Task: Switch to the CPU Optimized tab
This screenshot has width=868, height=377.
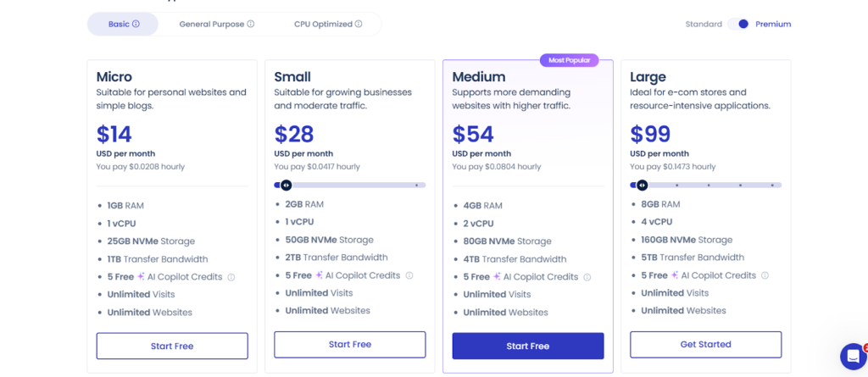Action: pyautogui.click(x=322, y=25)
